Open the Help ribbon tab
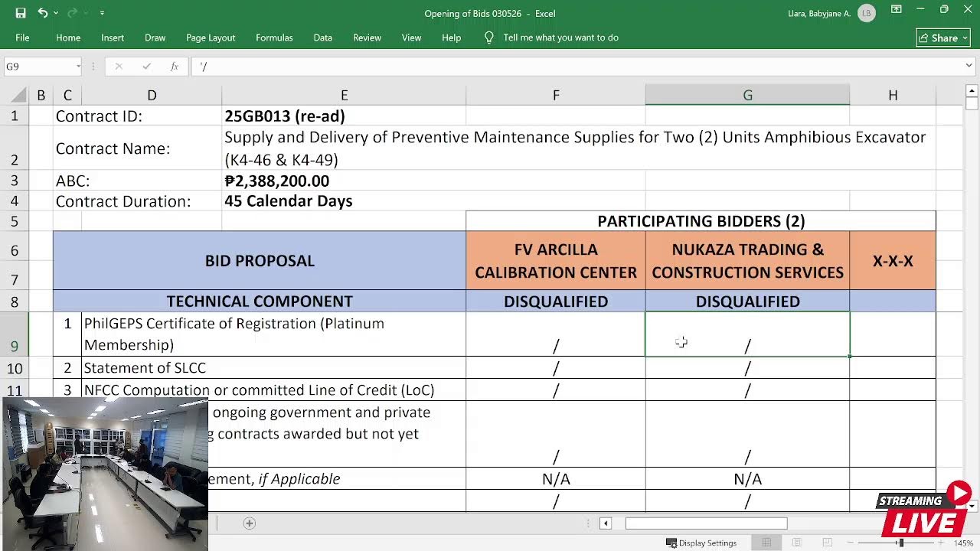 coord(451,37)
